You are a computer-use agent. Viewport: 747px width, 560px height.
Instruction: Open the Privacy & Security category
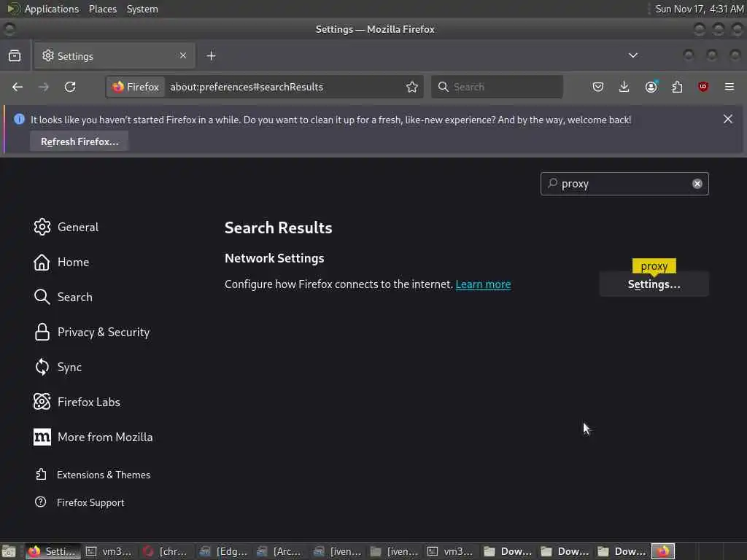pos(92,332)
